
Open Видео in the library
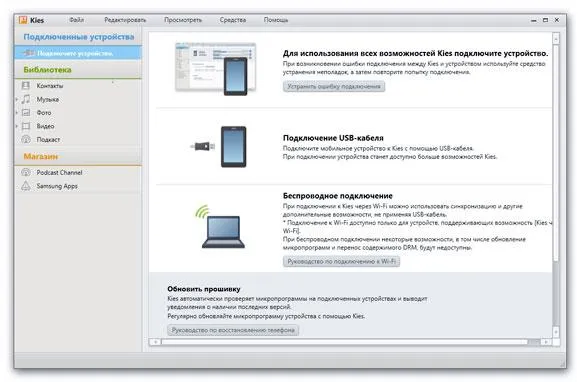(x=45, y=126)
